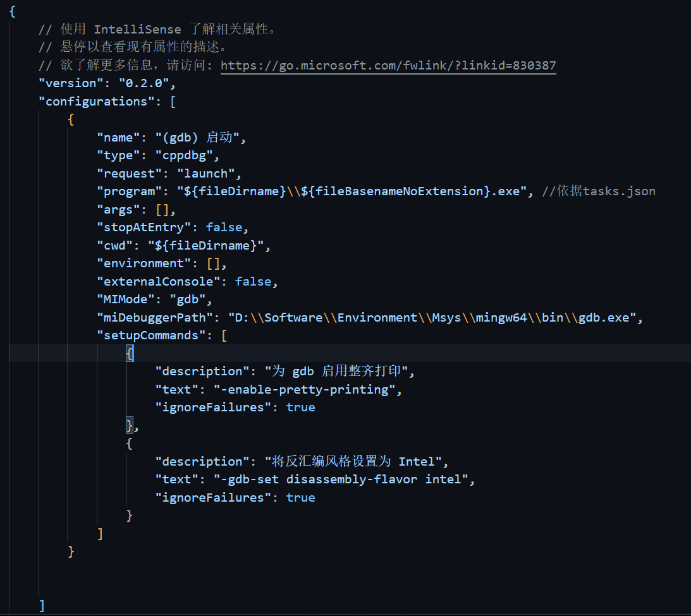This screenshot has height=616, width=691.
Task: Click the matching closing brace of first setup command
Action: coord(129,425)
